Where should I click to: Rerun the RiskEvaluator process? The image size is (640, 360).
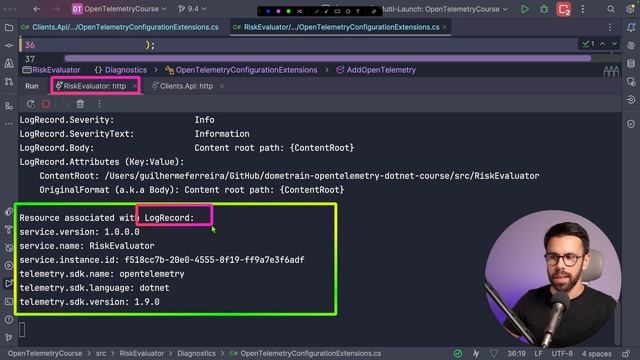click(31, 104)
